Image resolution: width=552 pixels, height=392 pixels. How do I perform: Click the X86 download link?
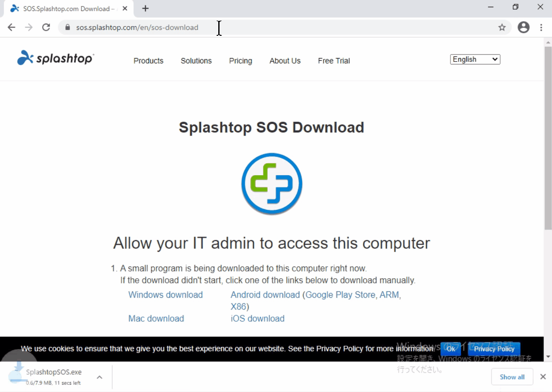tap(238, 307)
